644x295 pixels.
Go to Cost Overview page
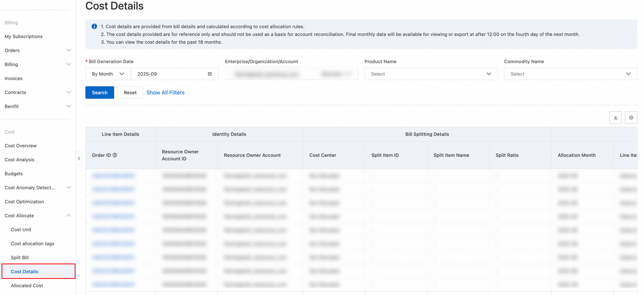pyautogui.click(x=21, y=146)
